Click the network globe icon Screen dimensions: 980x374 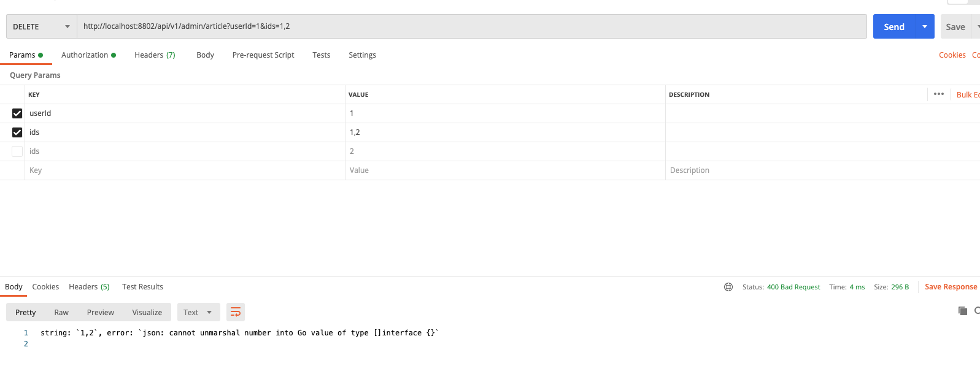(728, 287)
